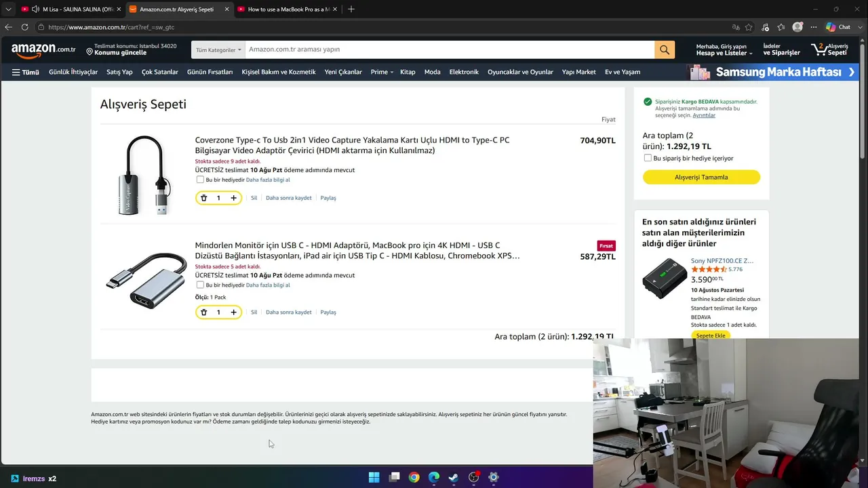Click the delivery location pin icon
The width and height of the screenshot is (868, 488).
coord(90,51)
